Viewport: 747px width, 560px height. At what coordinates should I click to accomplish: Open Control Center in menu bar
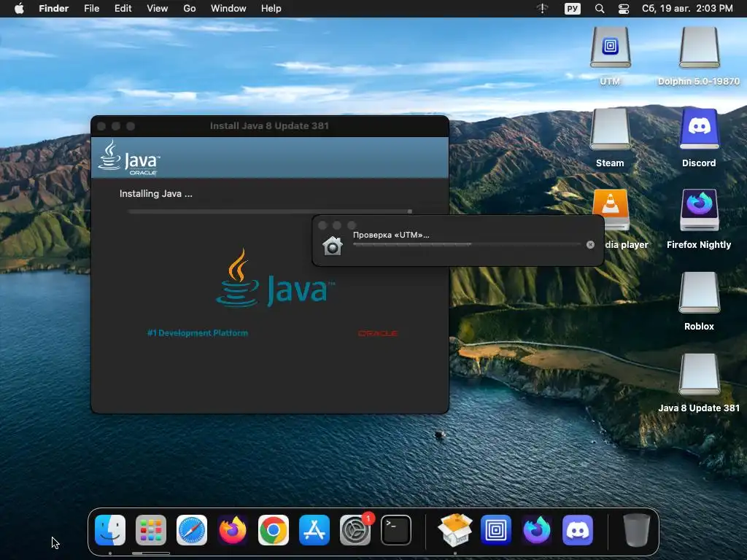624,9
